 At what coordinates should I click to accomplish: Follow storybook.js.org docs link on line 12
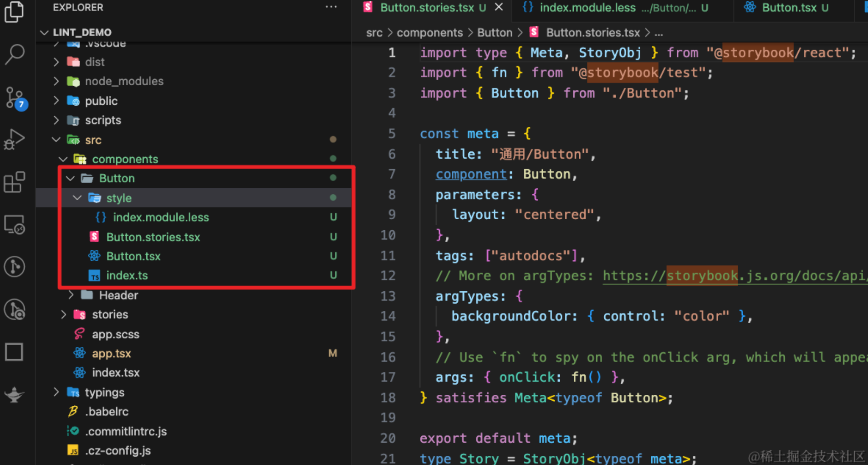click(735, 276)
